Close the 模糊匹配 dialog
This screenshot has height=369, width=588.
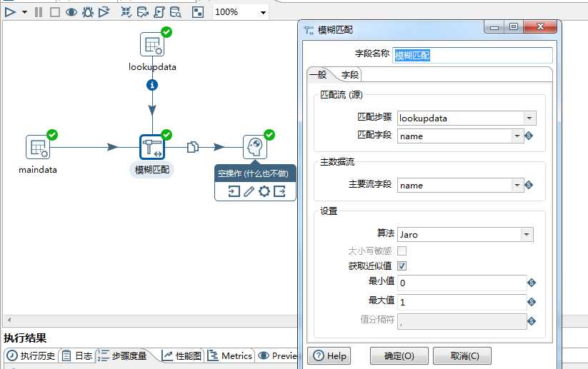click(540, 26)
